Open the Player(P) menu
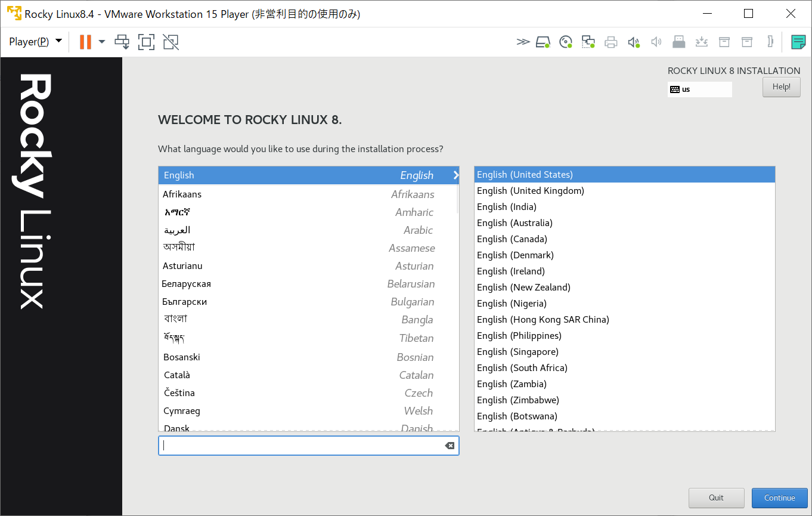Screen dimensions: 812x516 click(35, 41)
